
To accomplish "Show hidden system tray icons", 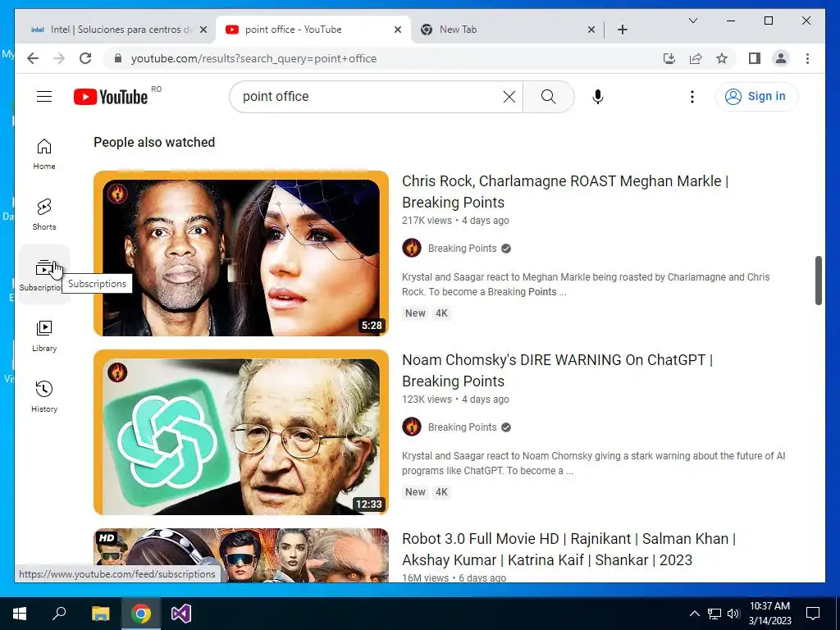I will pyautogui.click(x=694, y=614).
